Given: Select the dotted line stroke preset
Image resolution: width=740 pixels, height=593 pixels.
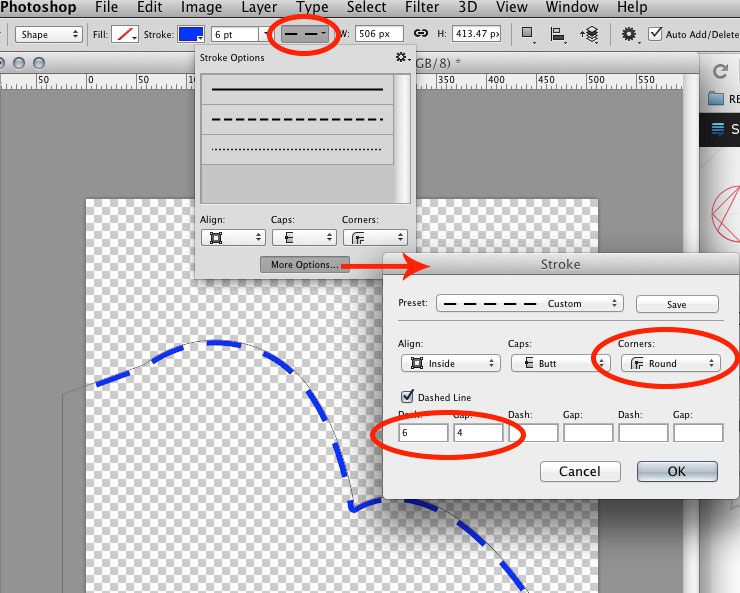Looking at the screenshot, I should pos(297,150).
